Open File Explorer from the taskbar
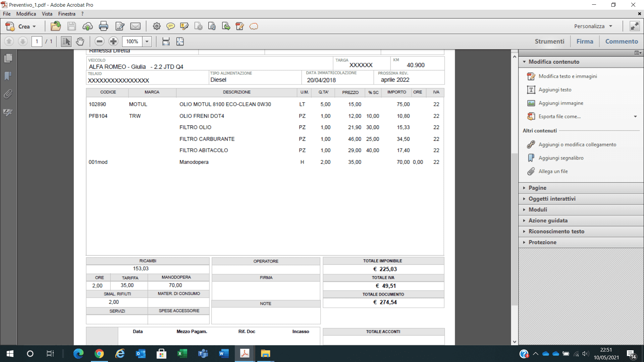Screen dimensions: 644x362 pyautogui.click(x=265, y=354)
